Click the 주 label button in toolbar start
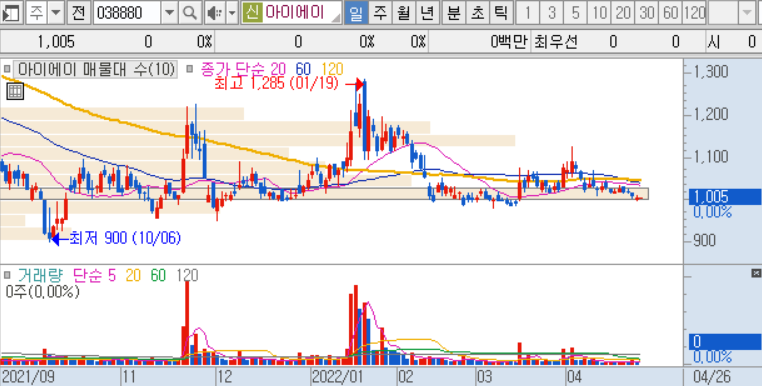 (x=36, y=13)
